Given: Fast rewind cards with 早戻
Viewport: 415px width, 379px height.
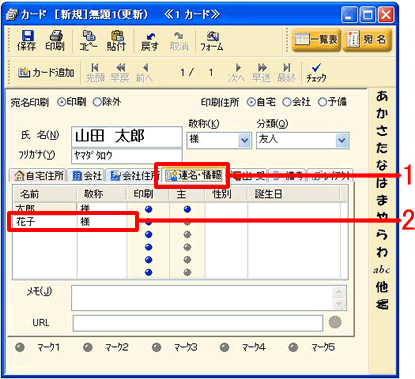Looking at the screenshot, I should click(x=120, y=73).
